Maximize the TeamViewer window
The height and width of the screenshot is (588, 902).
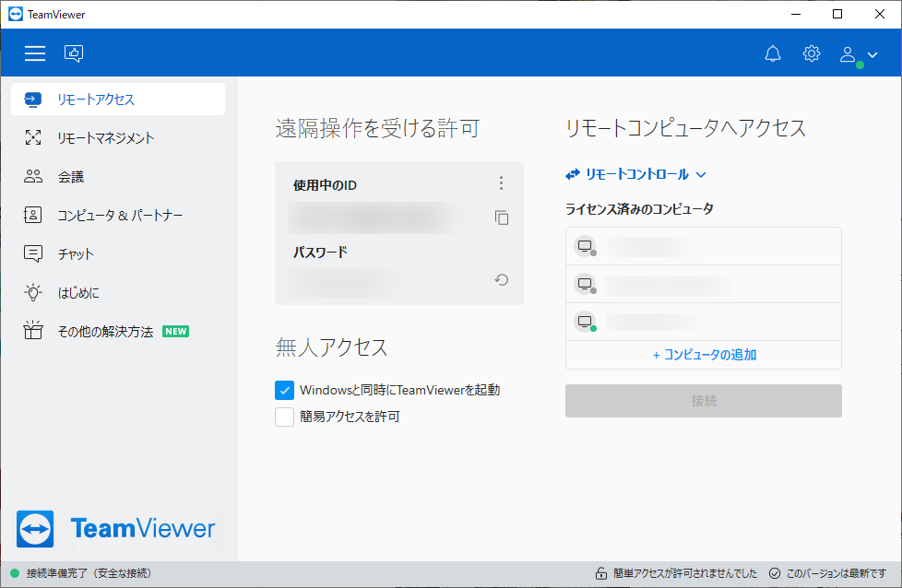click(837, 15)
